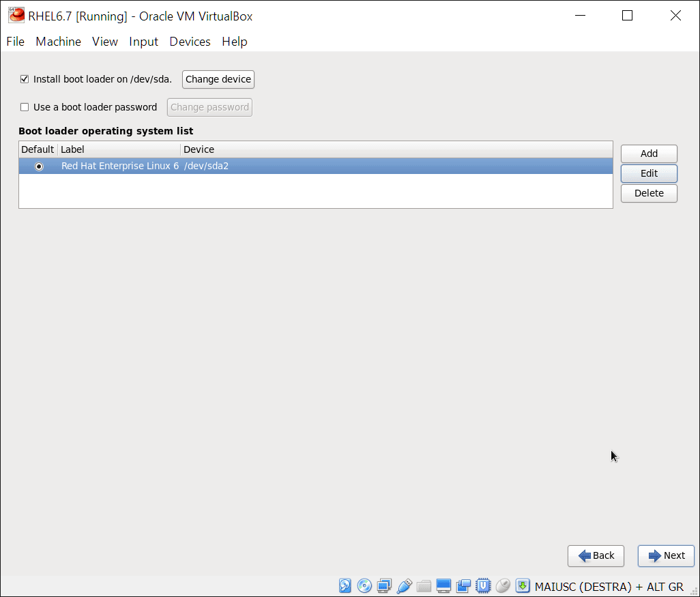Open the Input menu

pos(143,42)
